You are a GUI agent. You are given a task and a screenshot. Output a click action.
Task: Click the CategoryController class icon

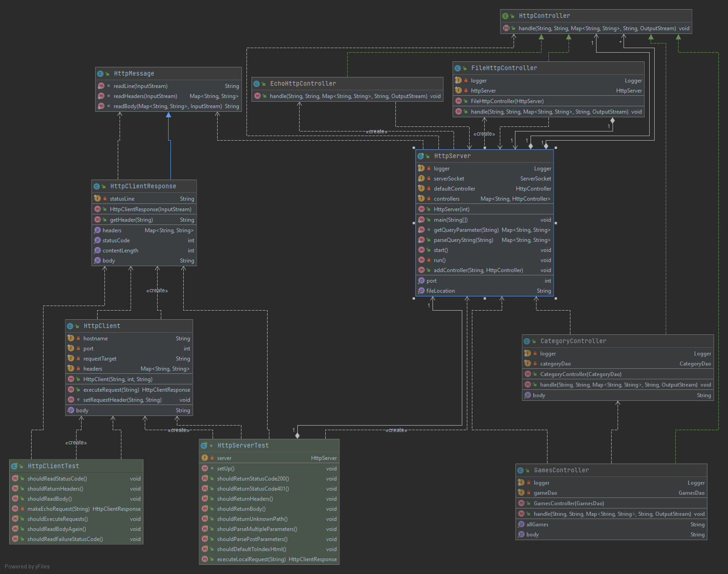pos(527,341)
